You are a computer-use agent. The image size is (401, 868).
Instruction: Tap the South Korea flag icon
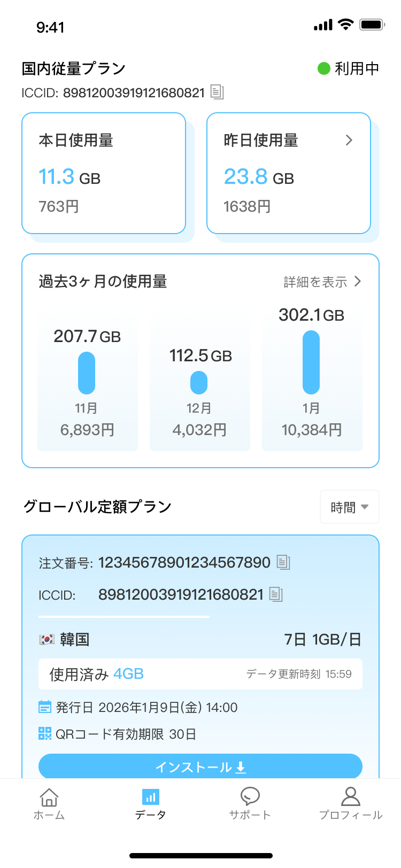tap(47, 639)
